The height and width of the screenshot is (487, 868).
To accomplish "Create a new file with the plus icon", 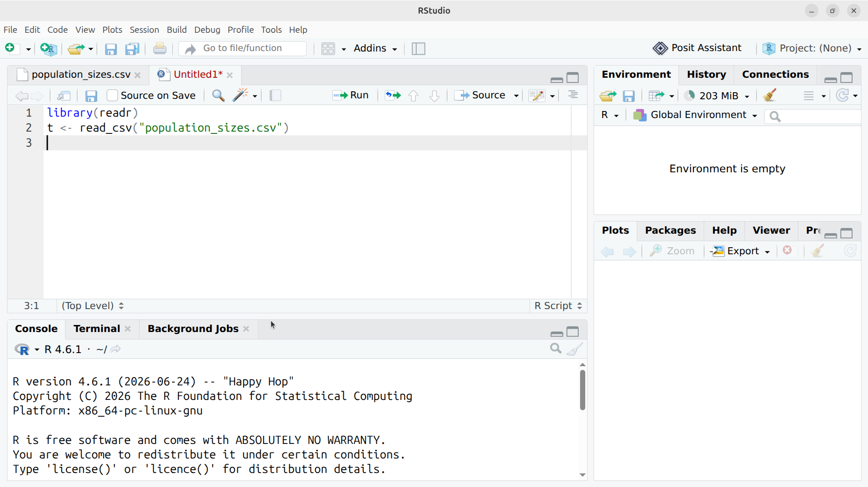I will click(x=12, y=48).
